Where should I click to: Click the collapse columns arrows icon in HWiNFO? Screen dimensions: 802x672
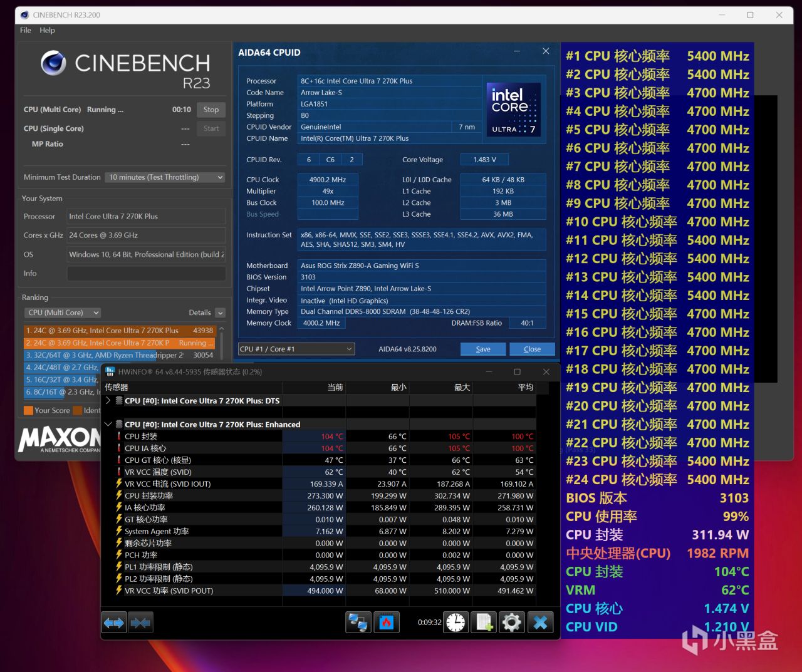point(140,623)
